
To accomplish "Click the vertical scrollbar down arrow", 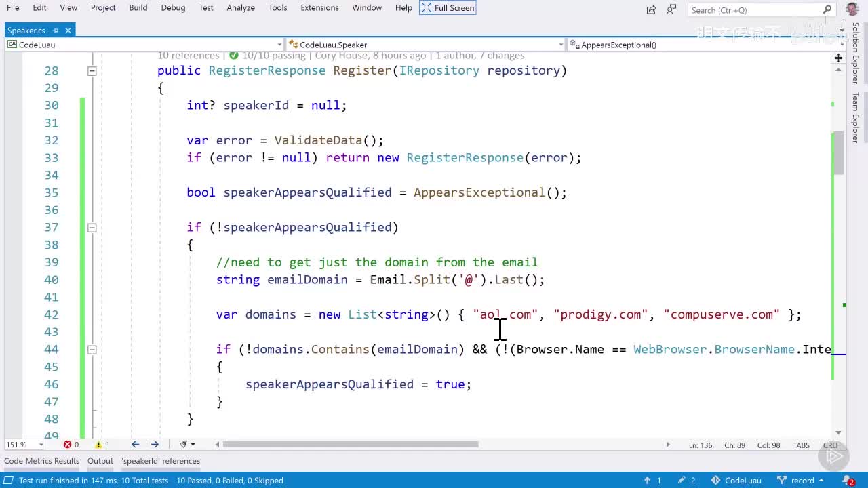I will (838, 432).
